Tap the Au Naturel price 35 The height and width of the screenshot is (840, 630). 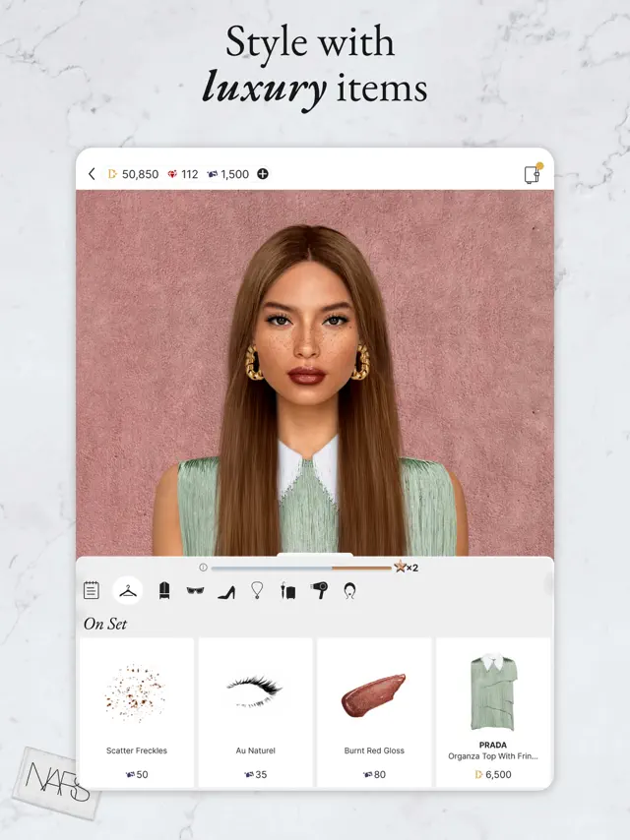[256, 774]
